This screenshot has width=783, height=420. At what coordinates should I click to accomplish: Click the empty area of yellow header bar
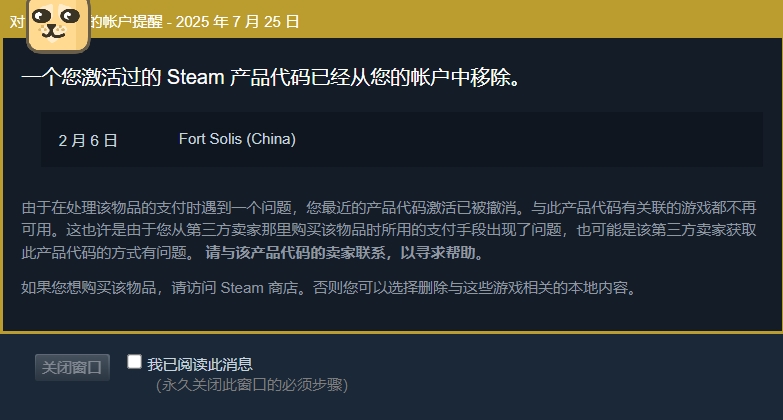click(539, 20)
